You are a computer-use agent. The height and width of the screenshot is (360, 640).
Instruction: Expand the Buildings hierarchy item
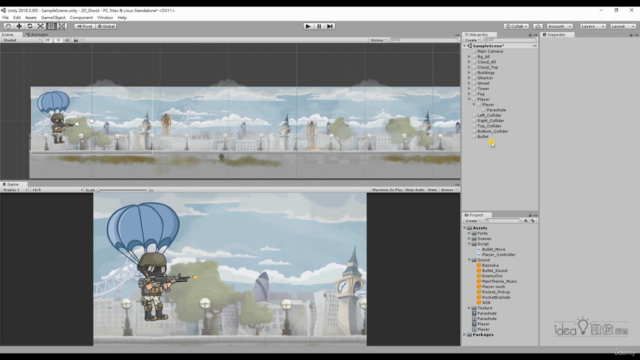[469, 73]
